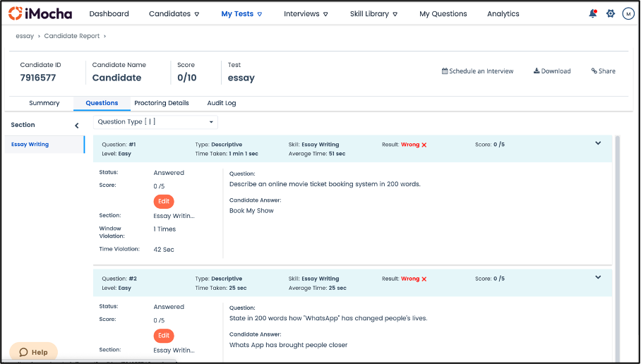
Task: Click Schedule an Interview calendar link
Action: point(477,71)
